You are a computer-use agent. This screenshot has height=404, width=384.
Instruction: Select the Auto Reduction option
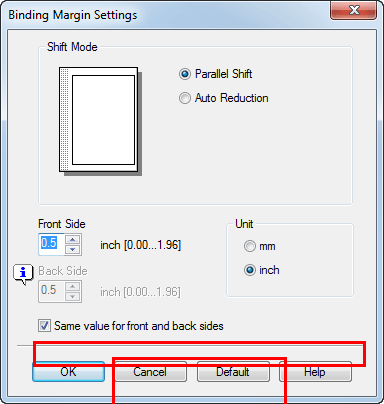(185, 98)
